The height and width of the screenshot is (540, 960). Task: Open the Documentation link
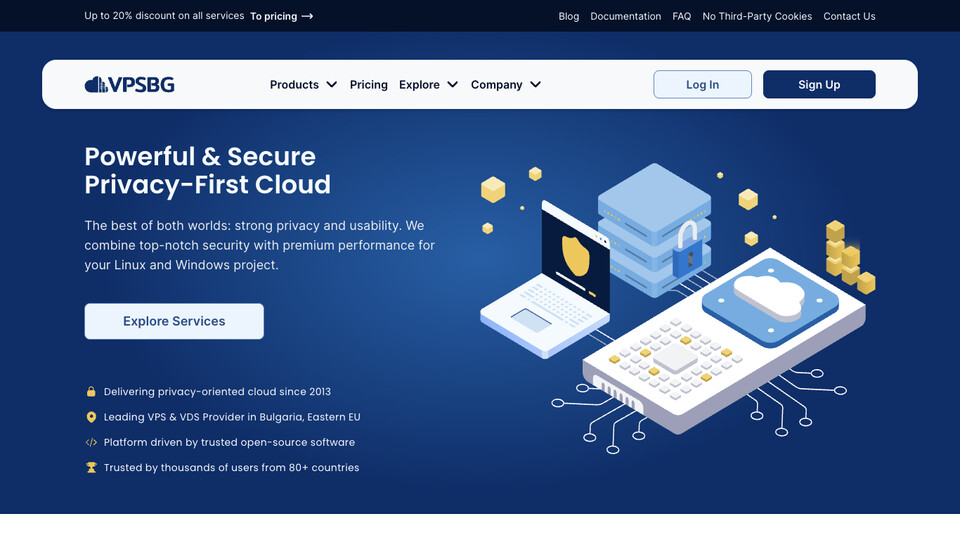pos(625,16)
